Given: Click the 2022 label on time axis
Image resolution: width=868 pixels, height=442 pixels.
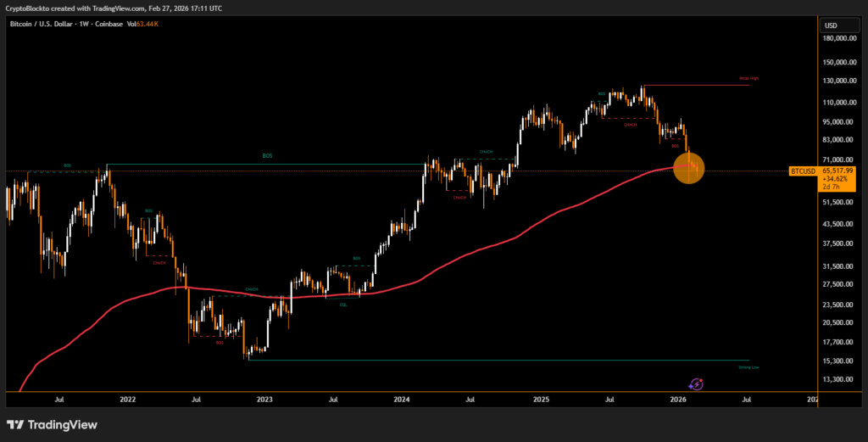Looking at the screenshot, I should click(128, 397).
